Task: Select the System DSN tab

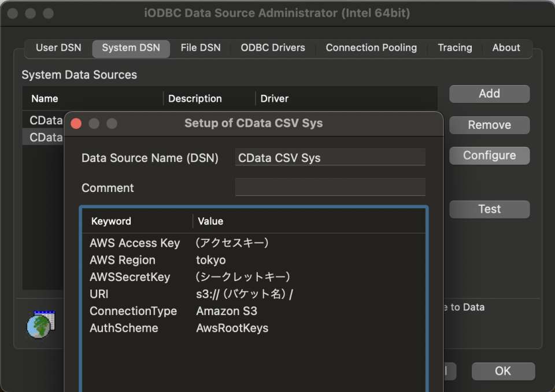Action: point(131,48)
